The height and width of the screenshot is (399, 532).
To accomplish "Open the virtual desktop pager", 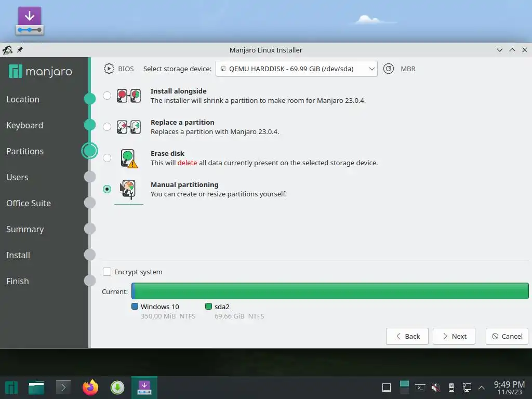I will (x=404, y=388).
